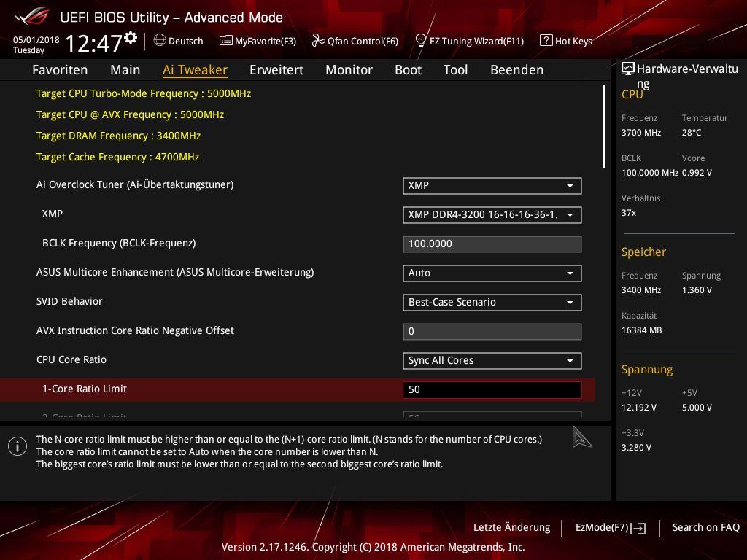Click the +3.3V value 3.280 V
Viewport: 747px width, 560px height.
[x=636, y=448]
